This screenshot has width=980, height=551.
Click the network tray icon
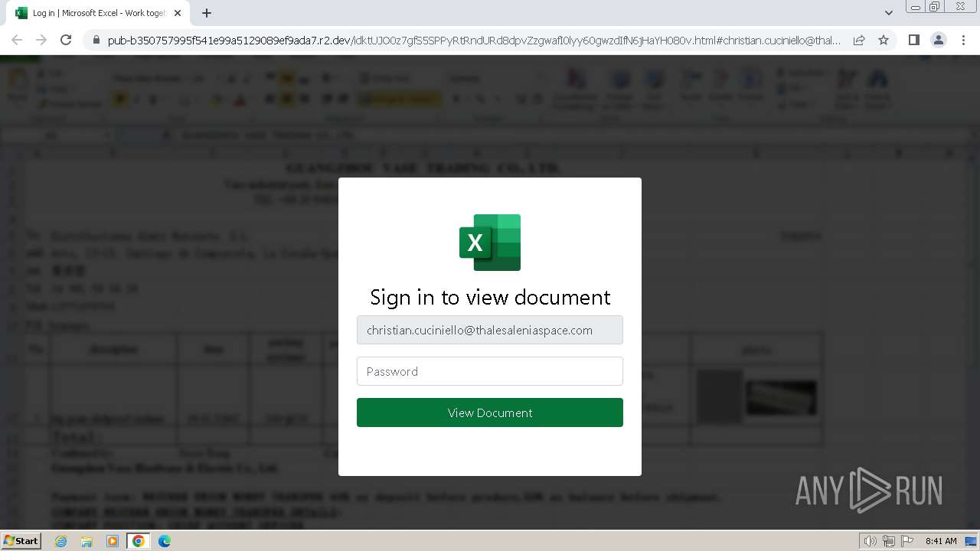tap(889, 541)
